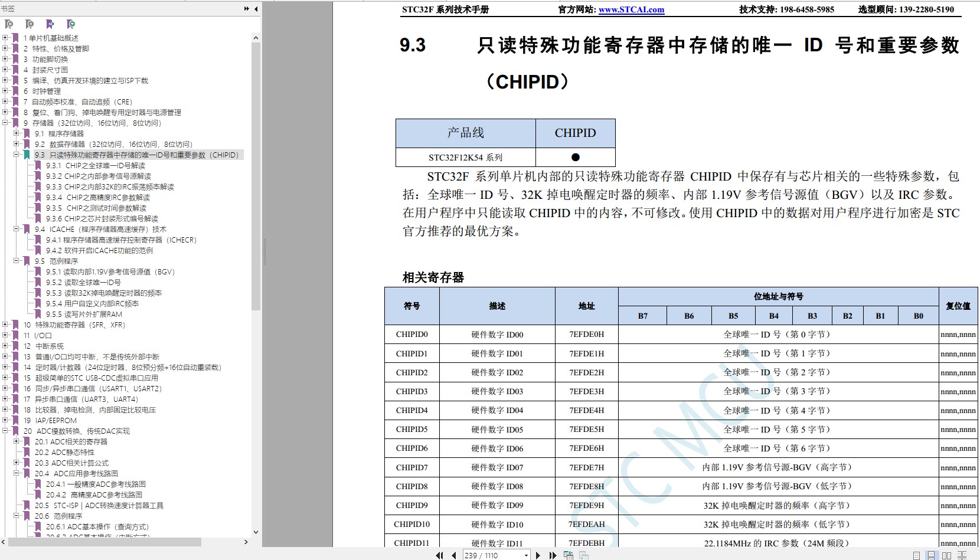Go to previous page arrow
This screenshot has height=560, width=980.
pyautogui.click(x=453, y=555)
